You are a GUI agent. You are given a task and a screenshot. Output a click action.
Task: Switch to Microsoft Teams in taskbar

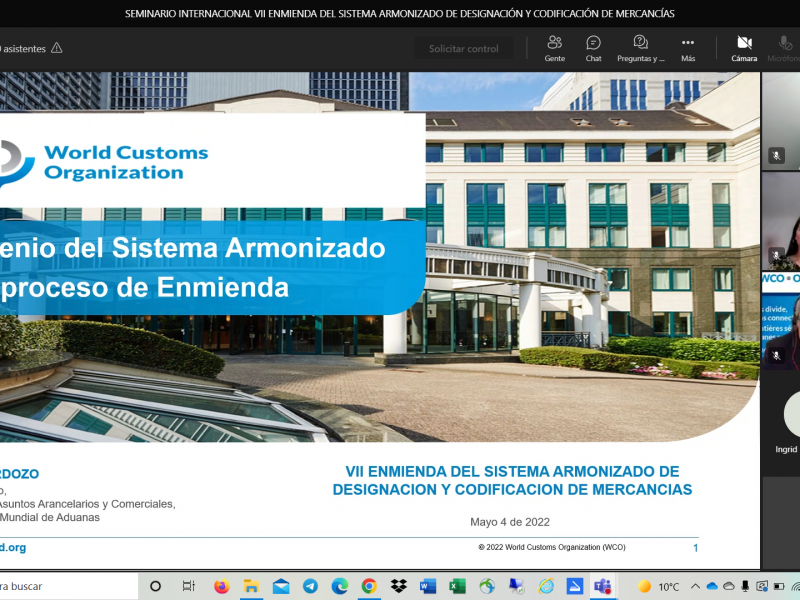pyautogui.click(x=603, y=586)
